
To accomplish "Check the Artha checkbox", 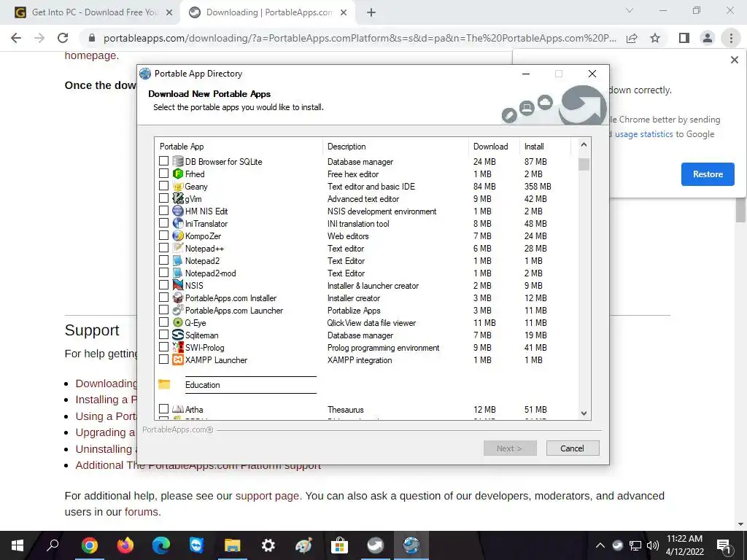I will pos(163,408).
